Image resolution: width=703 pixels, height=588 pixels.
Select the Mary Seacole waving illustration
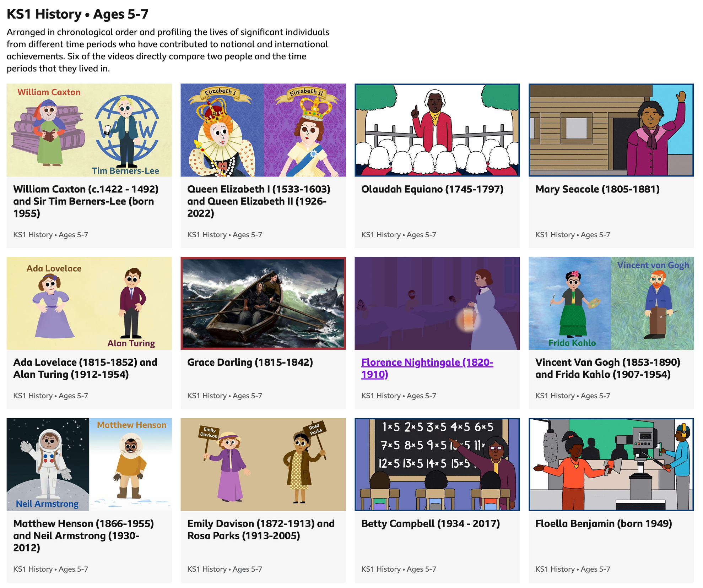pyautogui.click(x=611, y=130)
